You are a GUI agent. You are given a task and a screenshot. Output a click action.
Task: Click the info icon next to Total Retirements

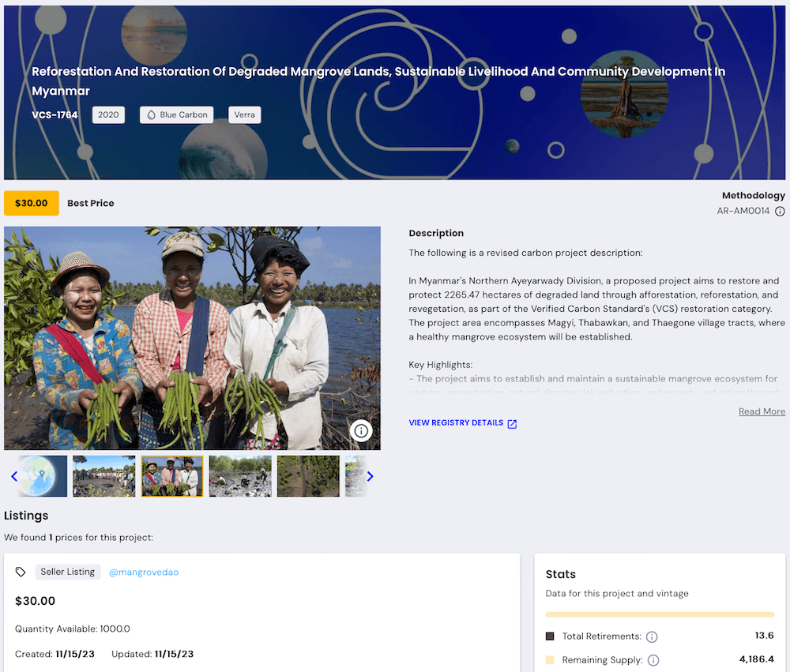coord(652,636)
